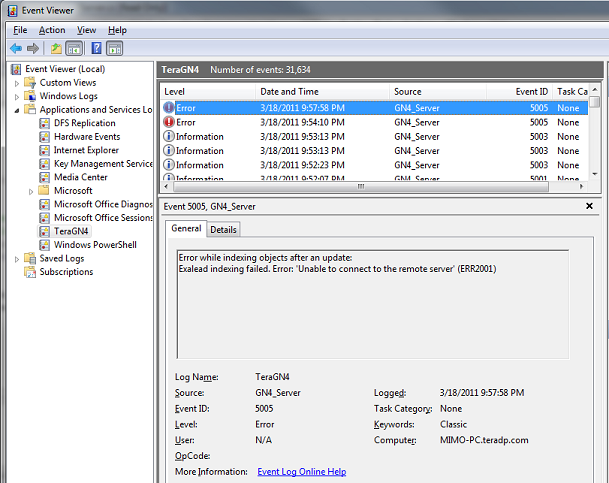Screen dimensions: 609x483
Task: Click the Media Center log icon
Action: (44, 177)
